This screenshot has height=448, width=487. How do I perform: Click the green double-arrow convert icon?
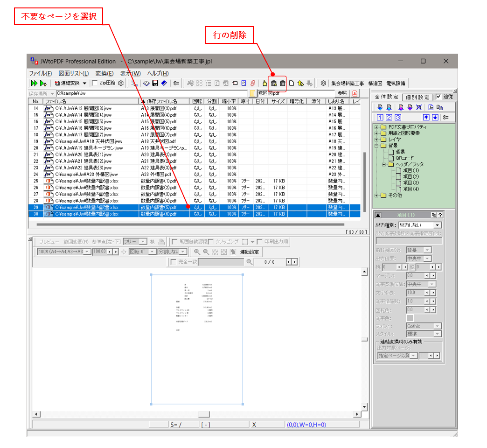pos(34,83)
